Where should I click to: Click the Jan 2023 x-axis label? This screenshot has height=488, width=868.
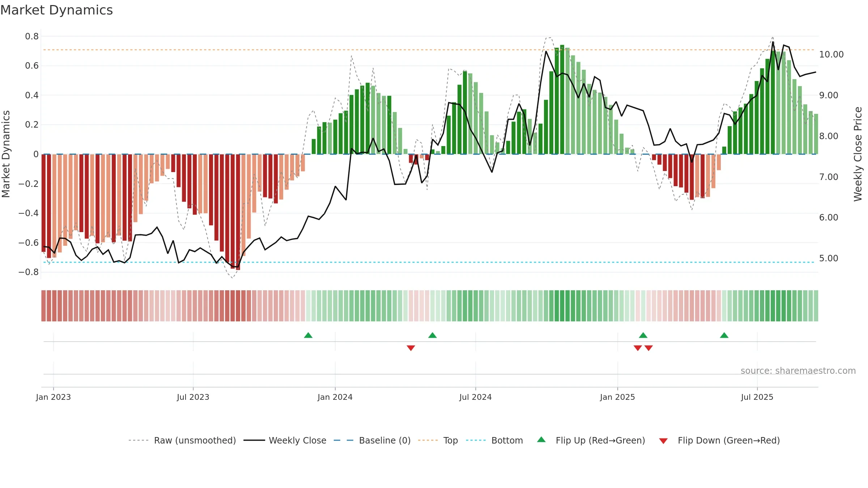(x=54, y=397)
